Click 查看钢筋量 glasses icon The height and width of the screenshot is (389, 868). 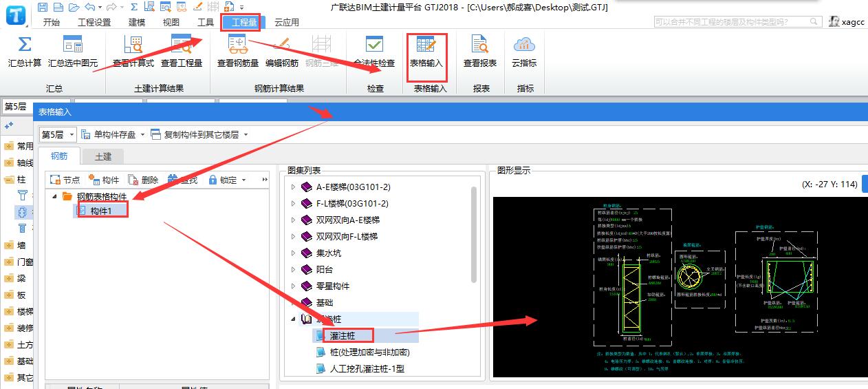(238, 45)
